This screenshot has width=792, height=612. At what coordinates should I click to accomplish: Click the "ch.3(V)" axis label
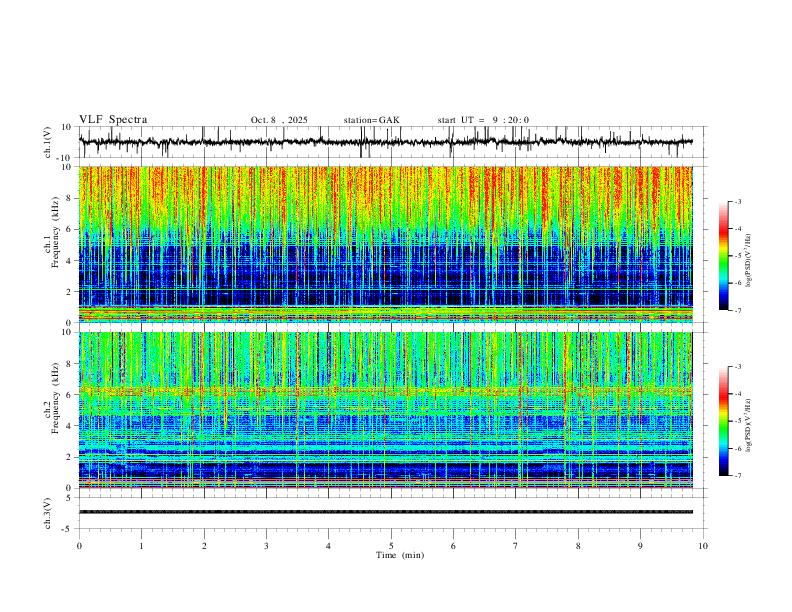pos(48,513)
